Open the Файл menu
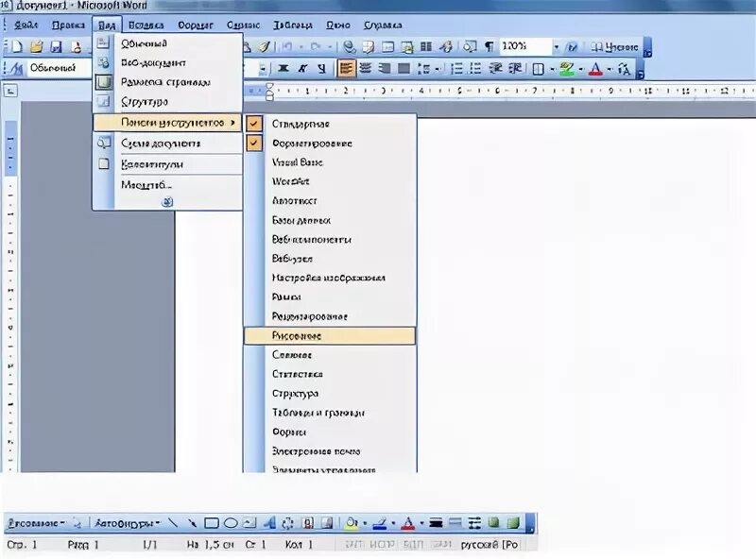Image resolution: width=756 pixels, height=559 pixels. tap(26, 25)
